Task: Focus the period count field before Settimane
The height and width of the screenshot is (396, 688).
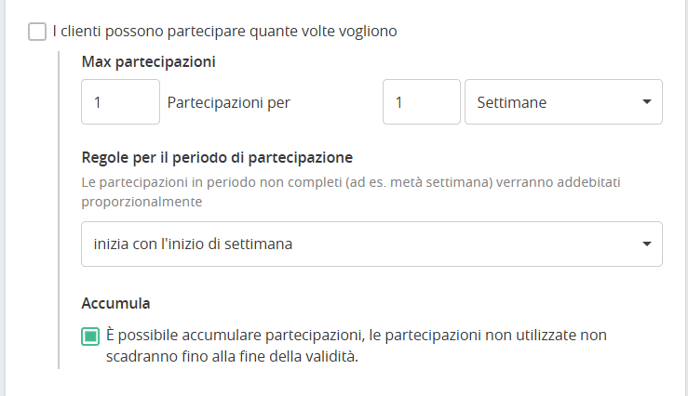Action: tap(421, 102)
